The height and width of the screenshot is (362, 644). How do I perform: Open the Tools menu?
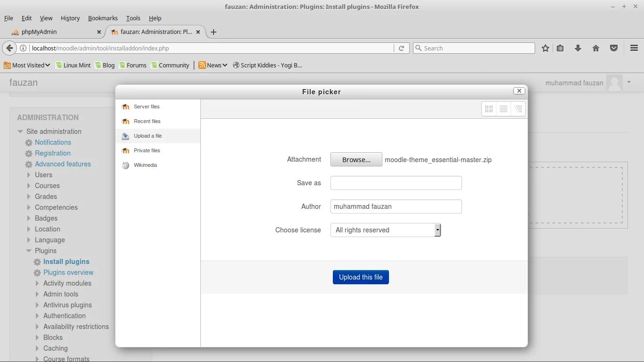pyautogui.click(x=133, y=18)
